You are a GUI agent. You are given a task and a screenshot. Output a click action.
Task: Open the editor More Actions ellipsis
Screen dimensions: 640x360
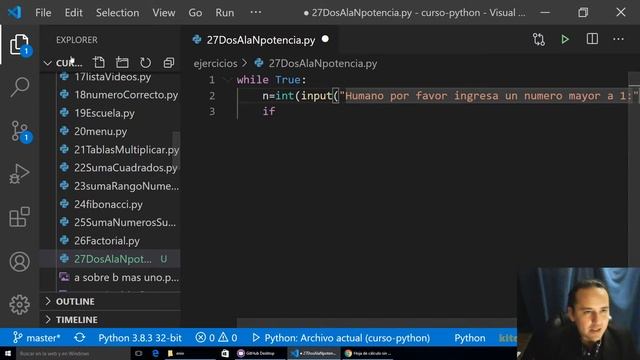pos(618,39)
